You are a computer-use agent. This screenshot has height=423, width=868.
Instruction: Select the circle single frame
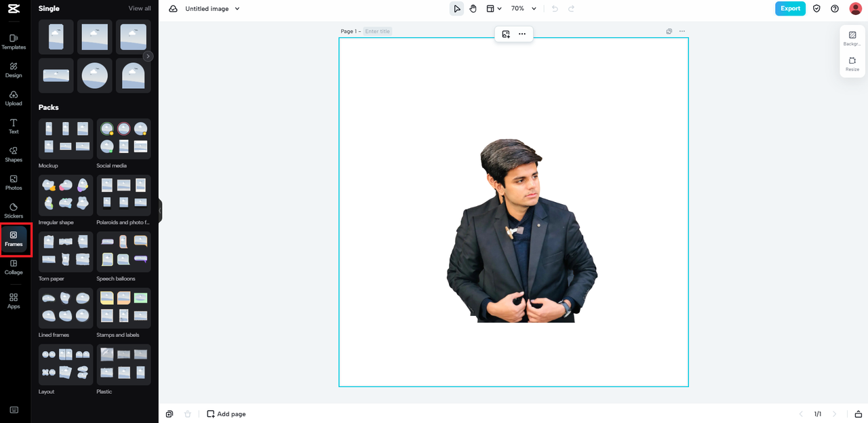tap(95, 75)
